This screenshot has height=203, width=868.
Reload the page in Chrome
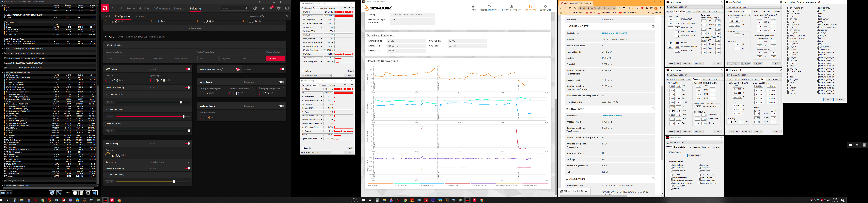tap(570, 8)
